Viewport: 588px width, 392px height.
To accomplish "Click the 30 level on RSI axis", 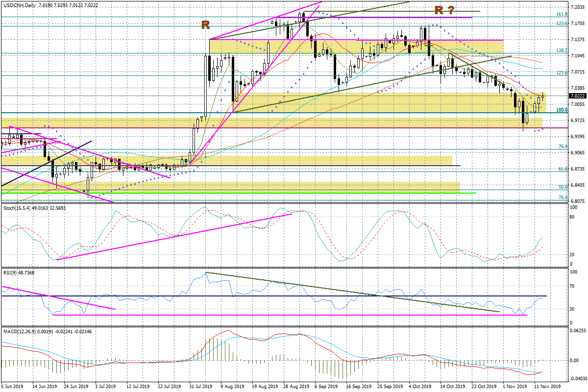I will 573,309.
